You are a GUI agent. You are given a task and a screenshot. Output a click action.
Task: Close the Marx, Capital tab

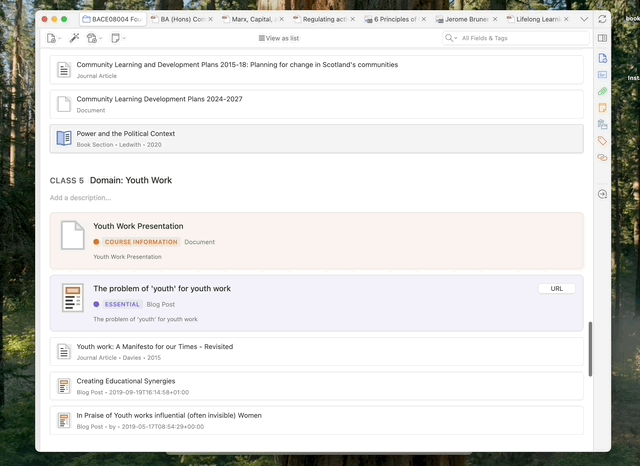[x=282, y=19]
